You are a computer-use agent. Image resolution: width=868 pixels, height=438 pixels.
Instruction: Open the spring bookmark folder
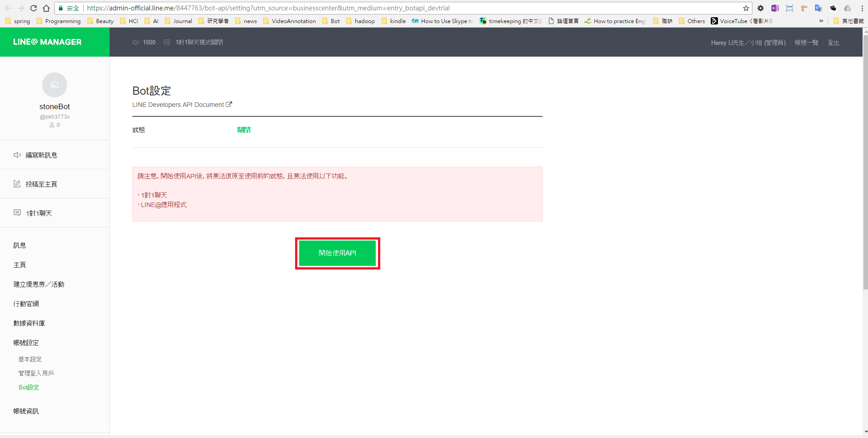click(x=18, y=21)
